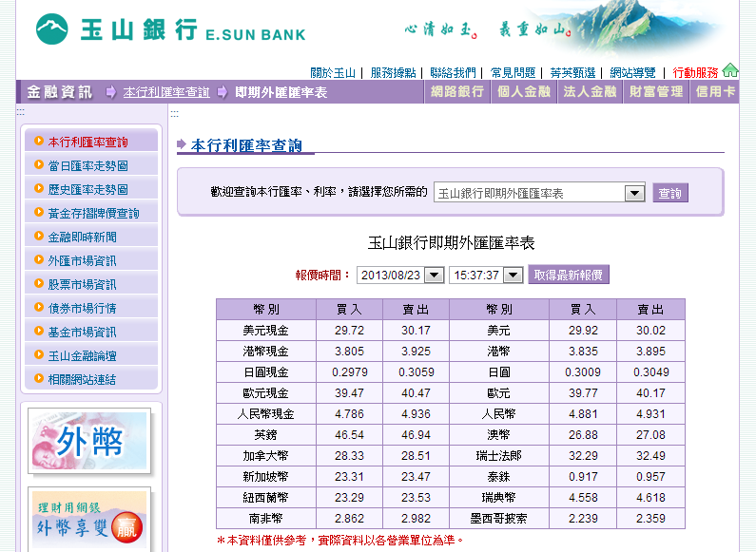Click the 紐西蘭幣 currency cell
This screenshot has height=552, width=756.
point(265,498)
